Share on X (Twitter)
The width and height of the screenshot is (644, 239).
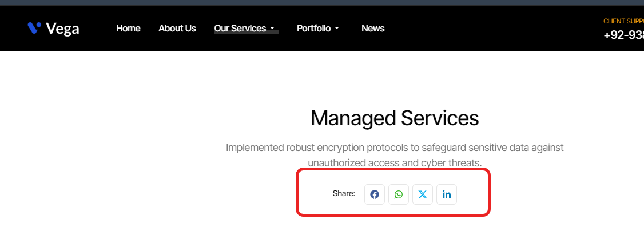click(x=423, y=194)
